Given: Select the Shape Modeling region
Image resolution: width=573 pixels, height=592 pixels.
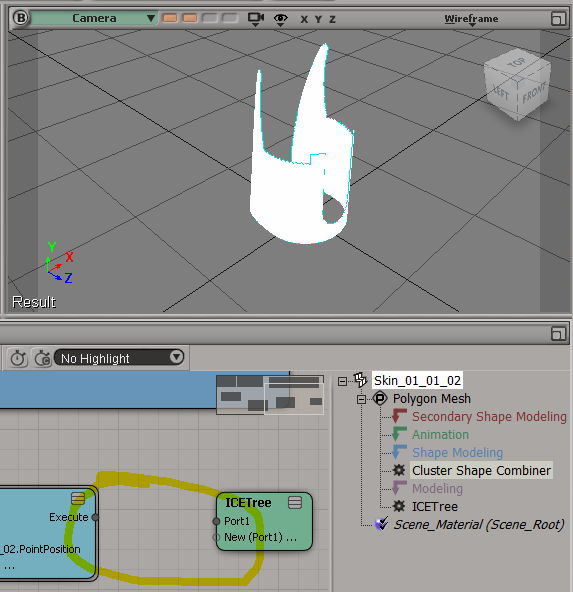Looking at the screenshot, I should pyautogui.click(x=457, y=452).
